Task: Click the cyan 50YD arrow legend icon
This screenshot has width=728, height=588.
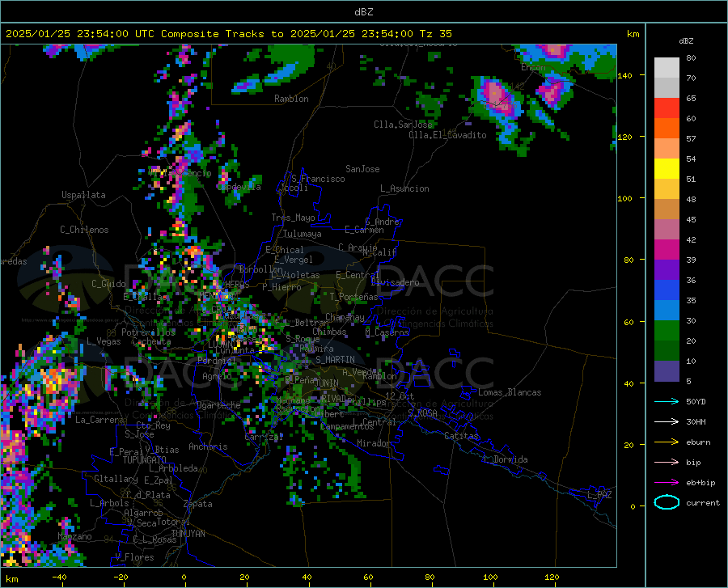Action: [x=667, y=401]
